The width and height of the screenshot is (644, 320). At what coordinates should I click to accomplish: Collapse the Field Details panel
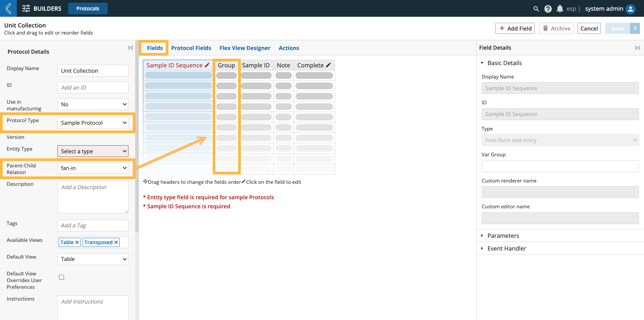click(637, 48)
